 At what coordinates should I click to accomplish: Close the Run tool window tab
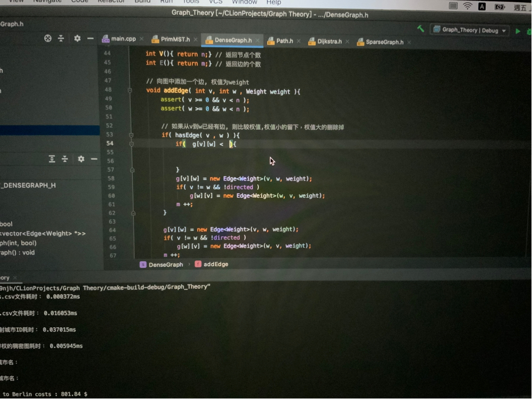[14, 277]
